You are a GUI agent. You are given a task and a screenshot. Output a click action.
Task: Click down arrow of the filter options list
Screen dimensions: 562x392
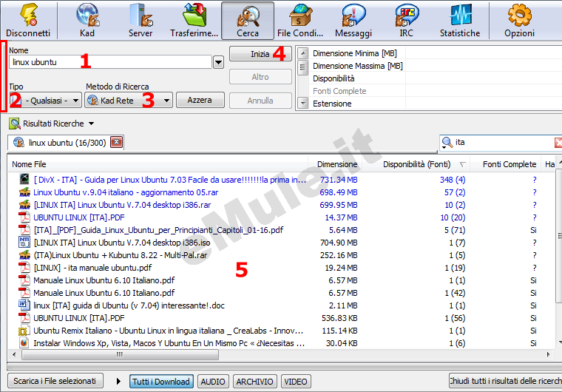click(x=303, y=104)
